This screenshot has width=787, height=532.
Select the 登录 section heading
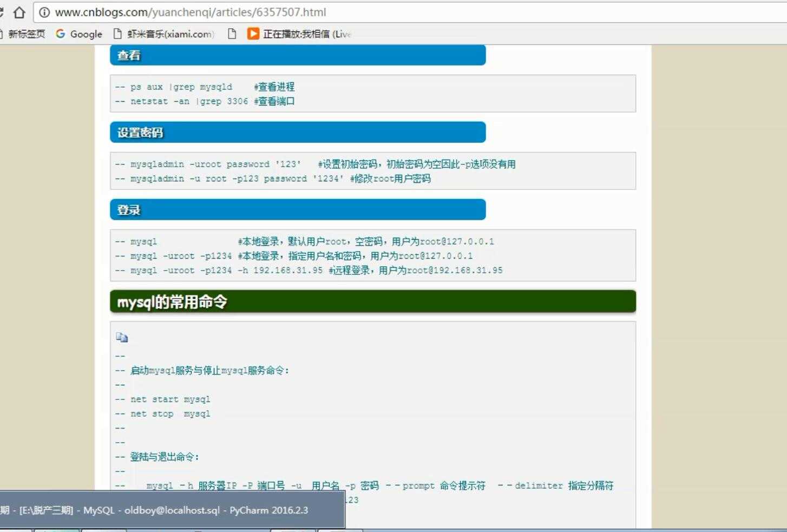tap(298, 210)
